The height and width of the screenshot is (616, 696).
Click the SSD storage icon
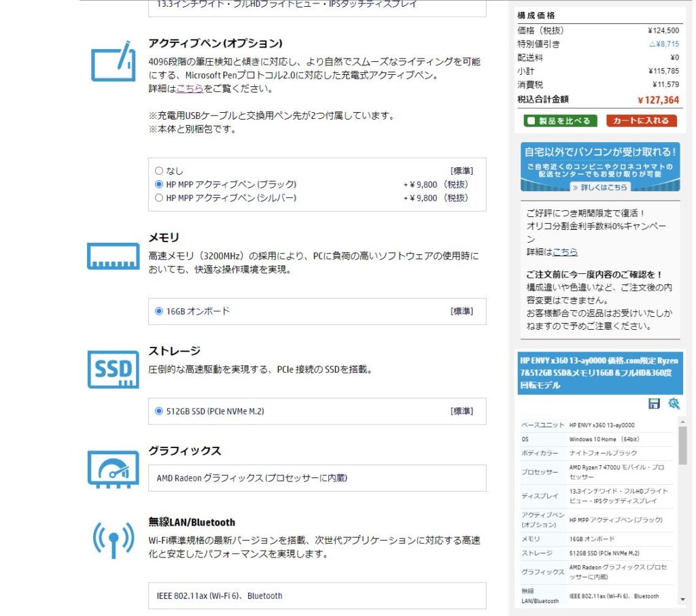pos(114,369)
